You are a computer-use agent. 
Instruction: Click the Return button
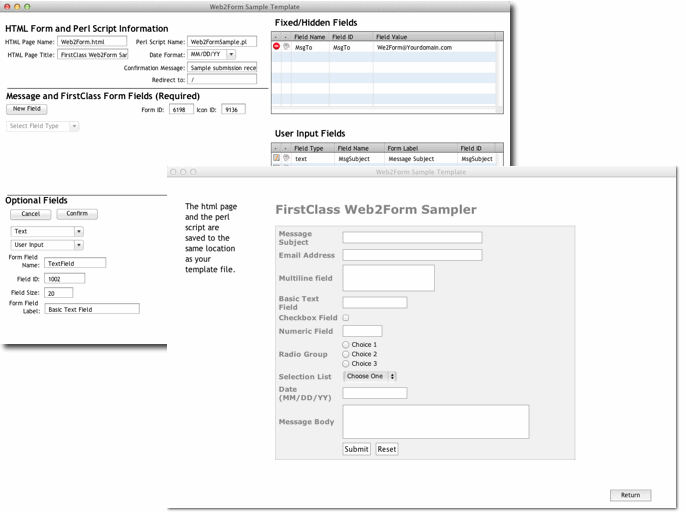pos(630,495)
